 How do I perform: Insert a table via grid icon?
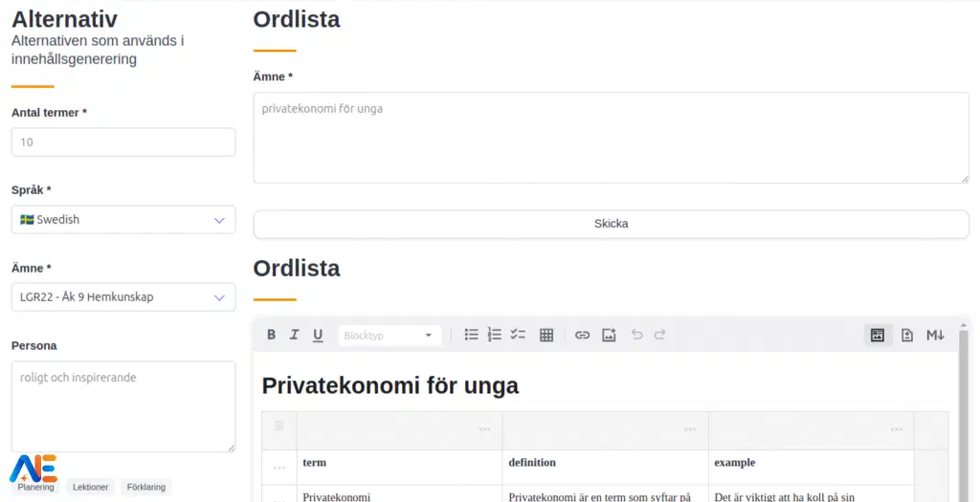(x=546, y=336)
